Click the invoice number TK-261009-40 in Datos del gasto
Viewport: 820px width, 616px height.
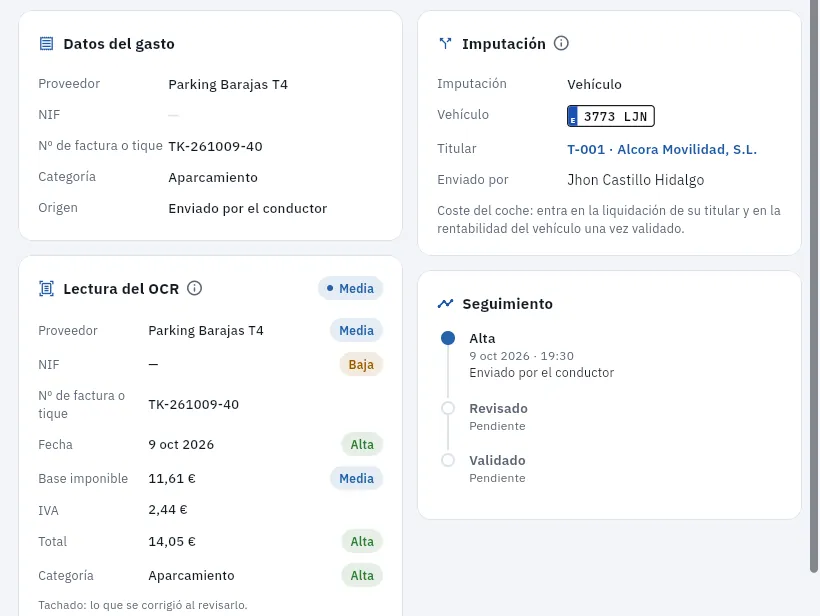click(x=215, y=146)
